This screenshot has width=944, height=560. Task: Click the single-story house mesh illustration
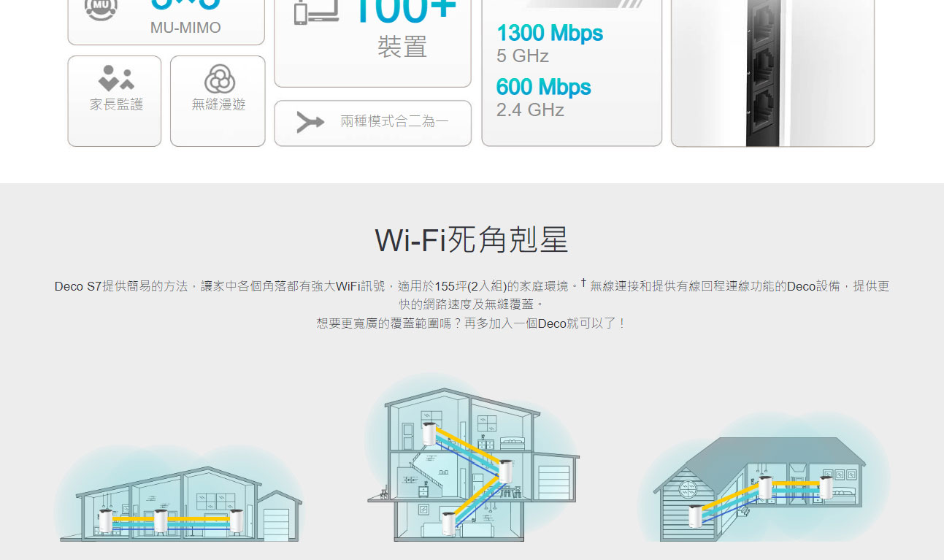[179, 495]
